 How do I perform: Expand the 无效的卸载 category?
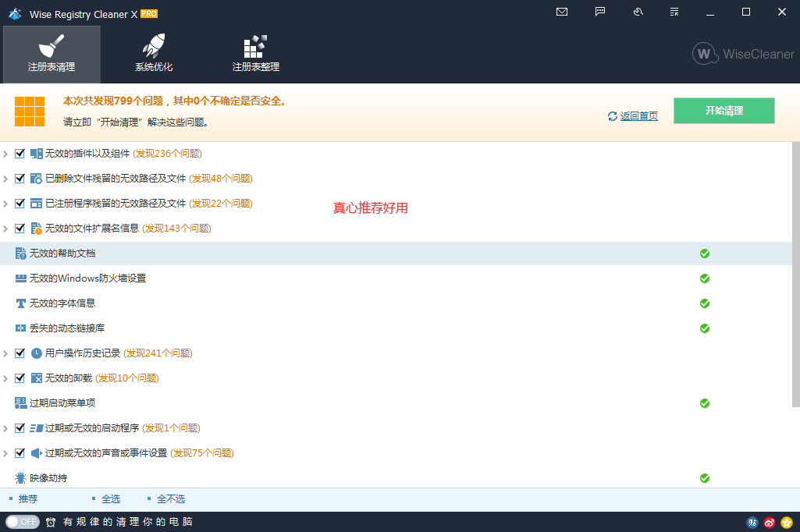click(6, 378)
